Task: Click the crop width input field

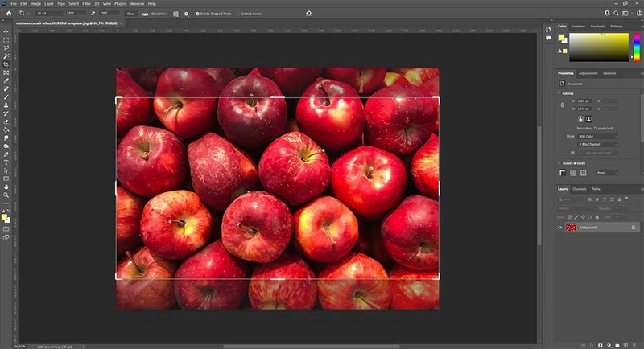Action: 76,14
